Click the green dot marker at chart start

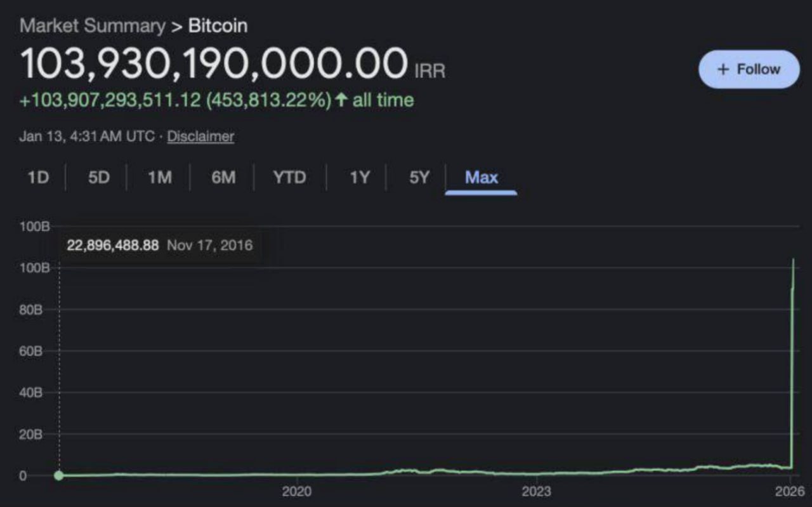pyautogui.click(x=59, y=475)
